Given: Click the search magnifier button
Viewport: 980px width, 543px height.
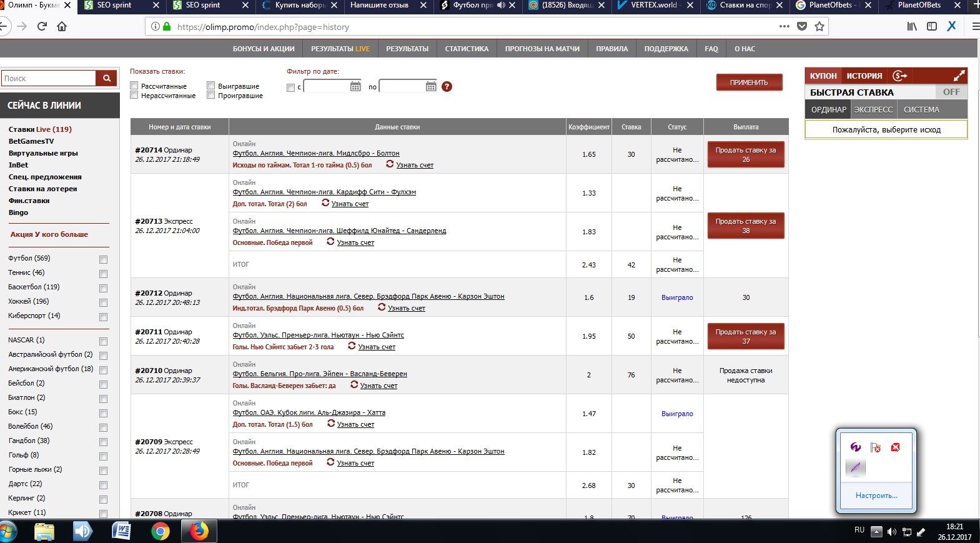Looking at the screenshot, I should [x=107, y=78].
